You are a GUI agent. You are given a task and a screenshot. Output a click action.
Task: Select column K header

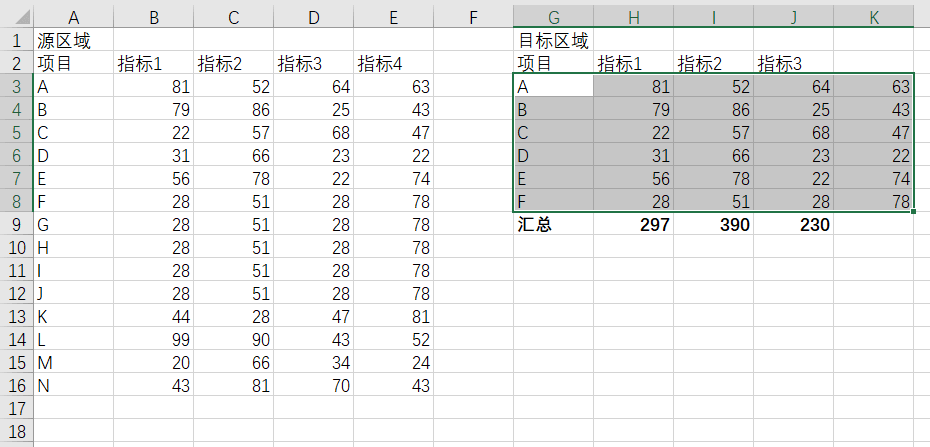coord(874,17)
